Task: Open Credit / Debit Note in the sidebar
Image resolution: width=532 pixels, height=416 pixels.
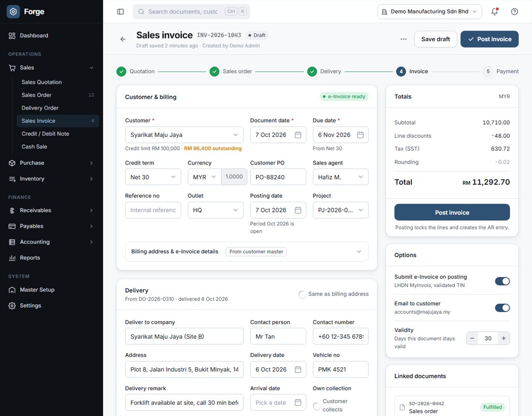Action: click(x=58, y=133)
